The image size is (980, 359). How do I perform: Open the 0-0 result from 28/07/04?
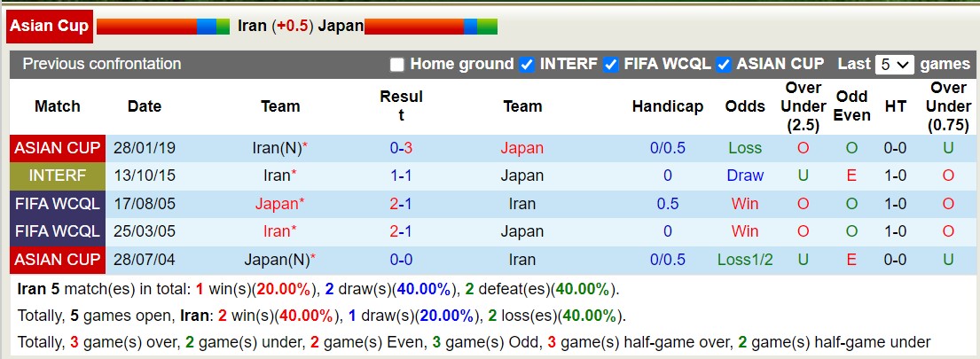[401, 260]
